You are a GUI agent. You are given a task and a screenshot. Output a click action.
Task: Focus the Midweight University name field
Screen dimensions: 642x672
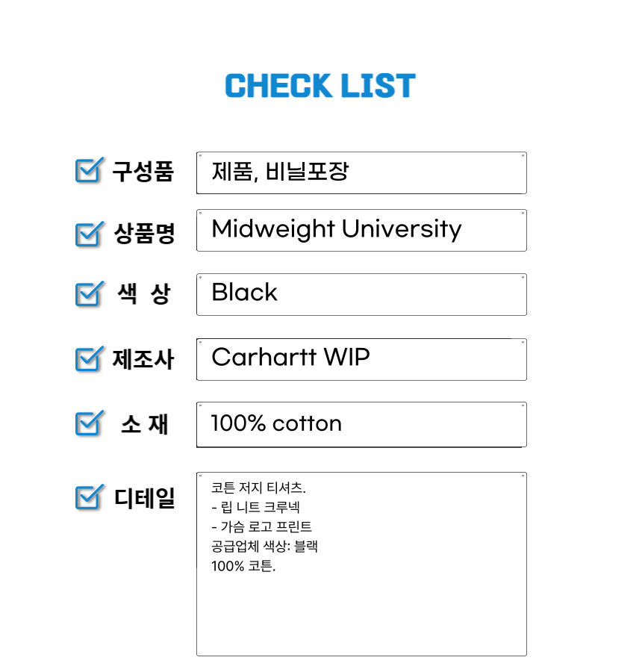pyautogui.click(x=361, y=230)
